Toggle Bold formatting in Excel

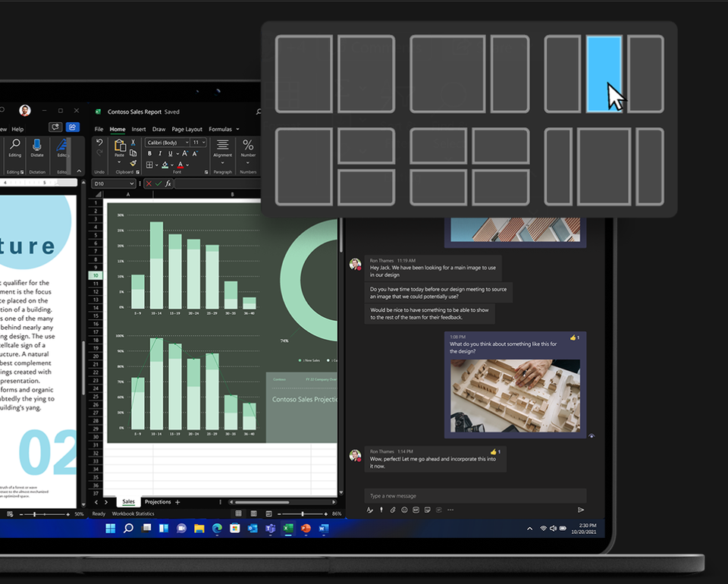[x=149, y=154]
